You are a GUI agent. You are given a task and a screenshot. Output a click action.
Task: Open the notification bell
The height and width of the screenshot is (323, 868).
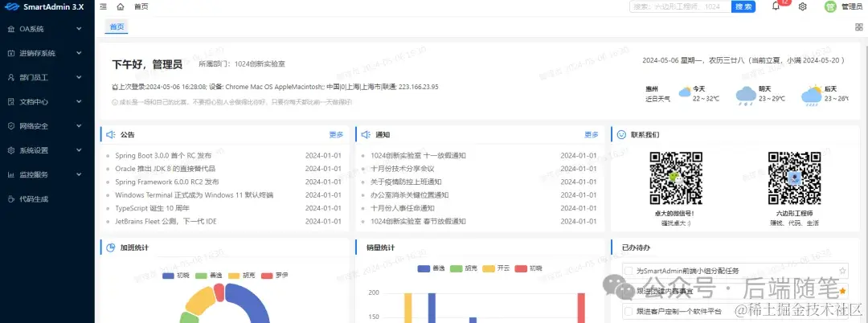coord(776,6)
